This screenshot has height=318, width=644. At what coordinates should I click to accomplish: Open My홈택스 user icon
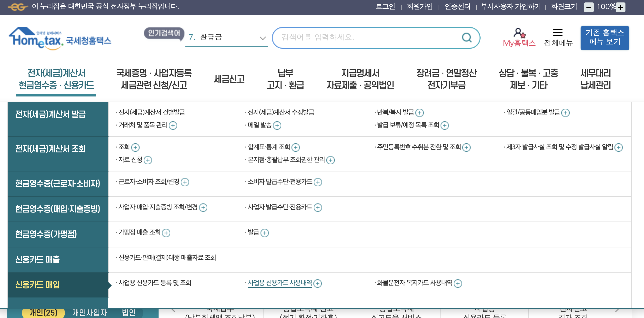pyautogui.click(x=519, y=33)
